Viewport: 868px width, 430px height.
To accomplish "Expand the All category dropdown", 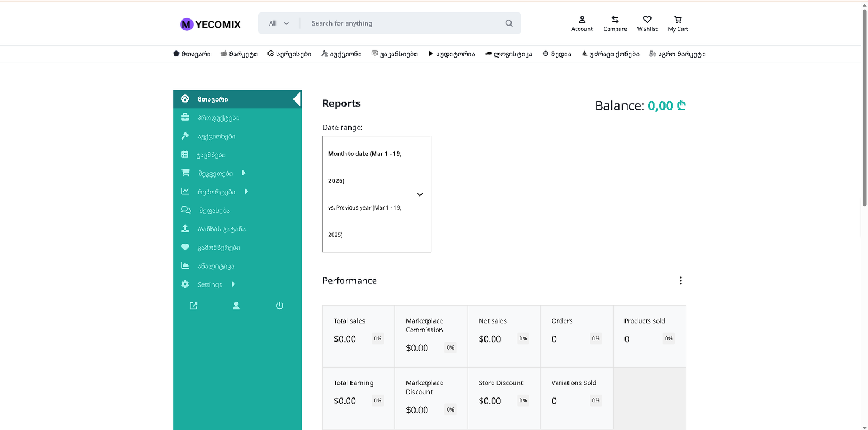I will pos(279,23).
